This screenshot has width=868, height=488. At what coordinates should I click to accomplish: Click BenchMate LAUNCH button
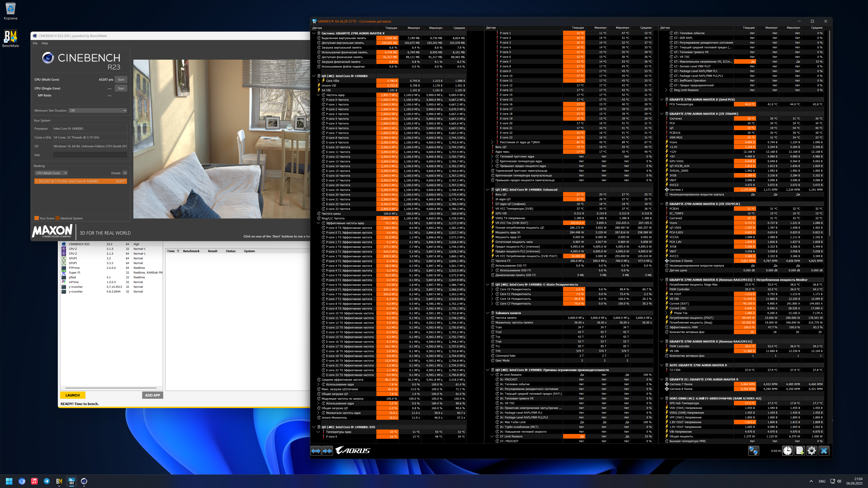pos(72,395)
